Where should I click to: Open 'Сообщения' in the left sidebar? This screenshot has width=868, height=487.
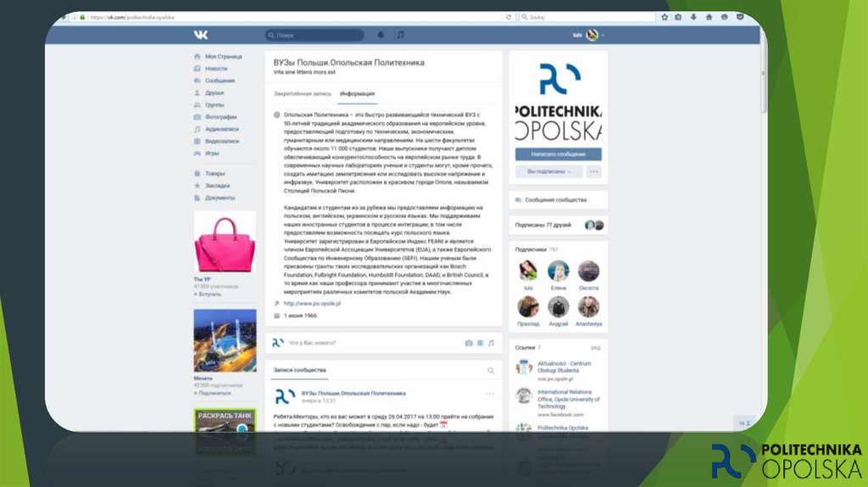(x=220, y=81)
